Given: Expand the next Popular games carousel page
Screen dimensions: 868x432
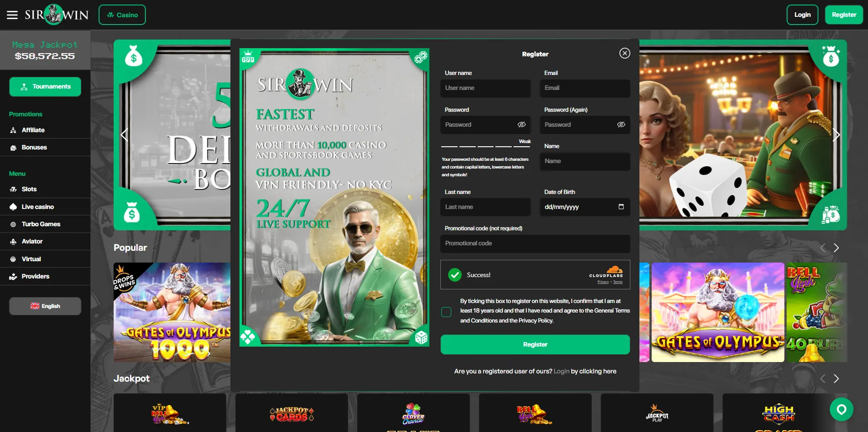Looking at the screenshot, I should (836, 248).
